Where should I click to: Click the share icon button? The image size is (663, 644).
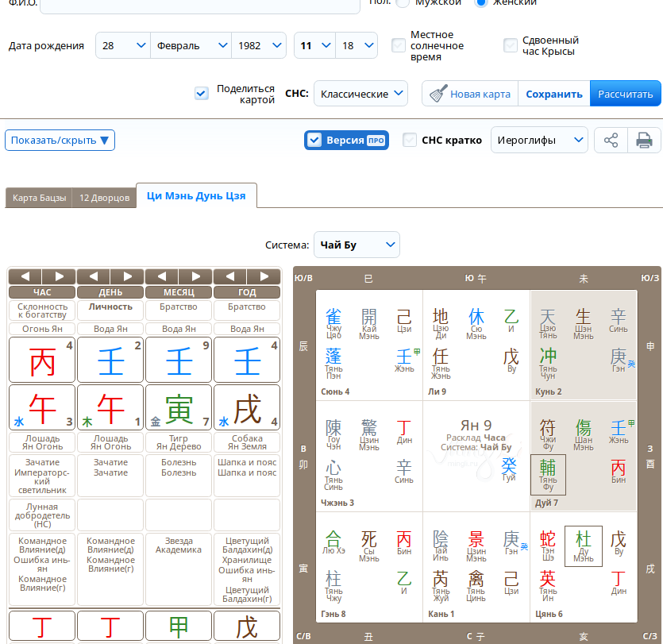pos(611,140)
